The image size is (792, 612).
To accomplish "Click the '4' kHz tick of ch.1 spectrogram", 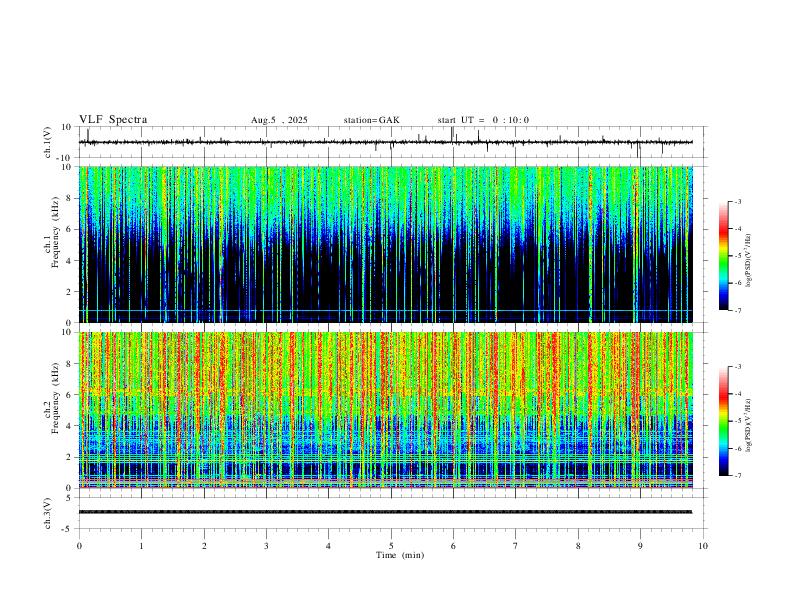I will pos(70,261).
